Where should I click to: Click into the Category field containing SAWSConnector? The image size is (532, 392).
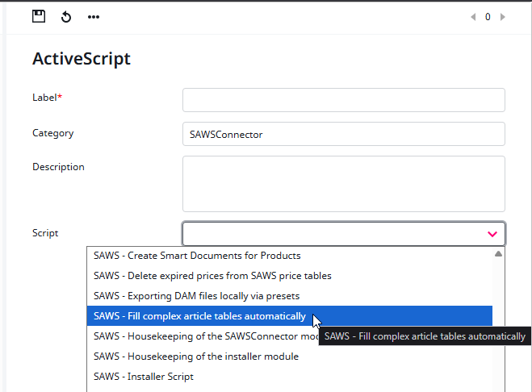tap(343, 134)
